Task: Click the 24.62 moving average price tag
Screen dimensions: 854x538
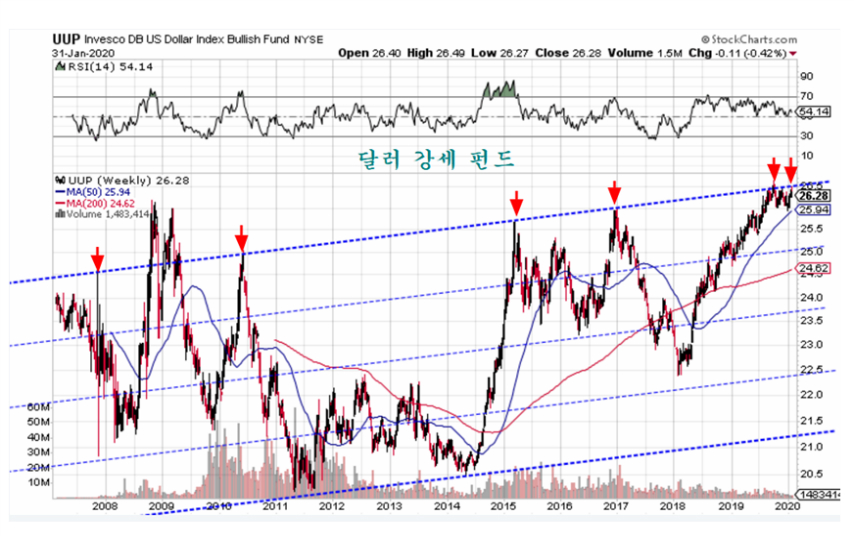Action: pos(814,268)
